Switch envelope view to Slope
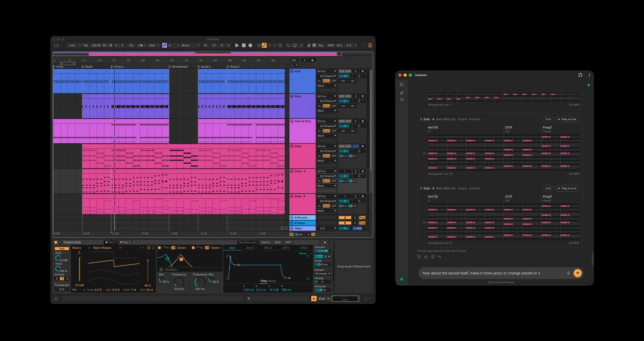Viewport: 644px width, 341px height. click(272, 281)
